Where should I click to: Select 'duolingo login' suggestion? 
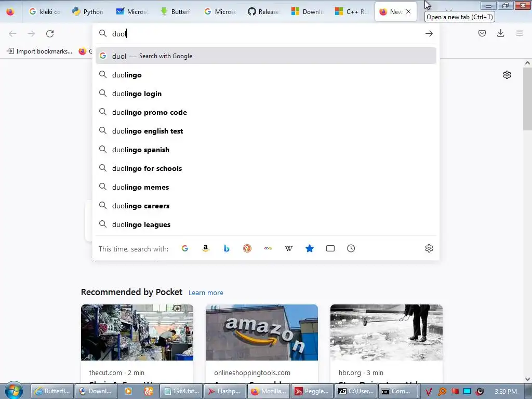coord(265,94)
